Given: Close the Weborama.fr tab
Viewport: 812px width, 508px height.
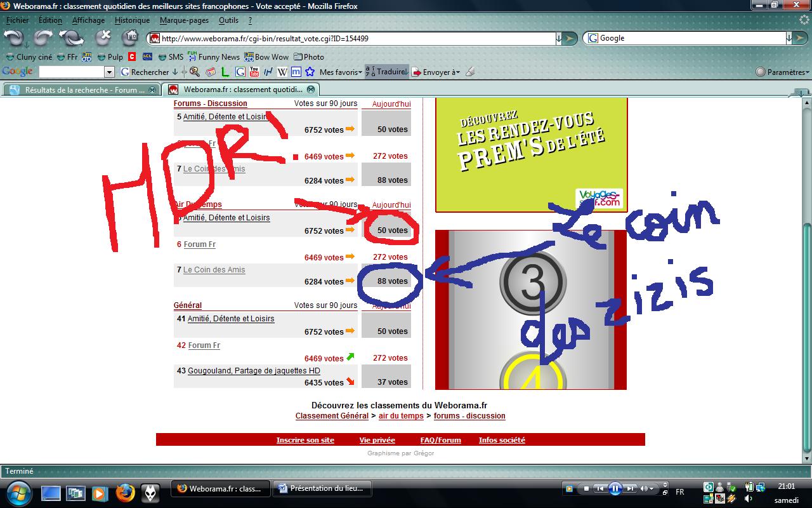Looking at the screenshot, I should [311, 90].
